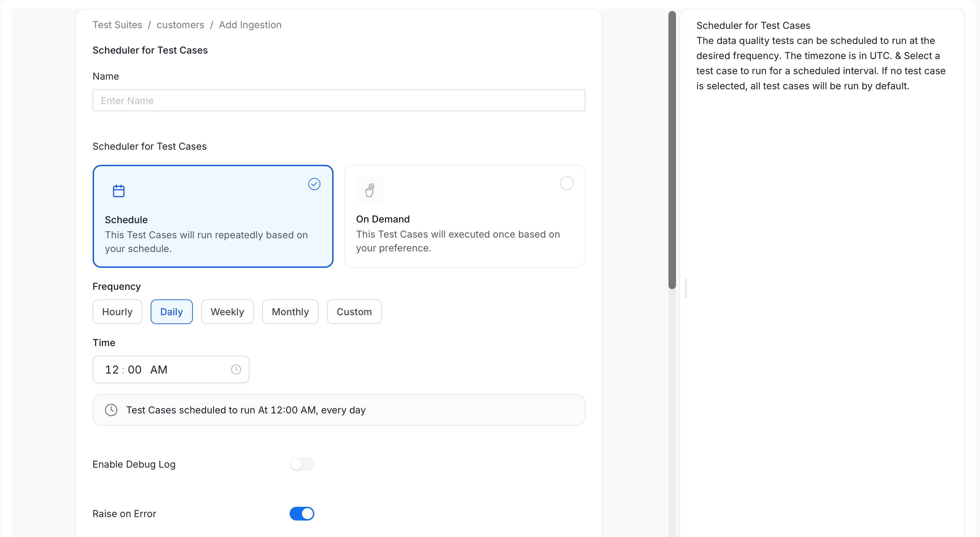The width and height of the screenshot is (980, 537).
Task: Choose Monthly frequency
Action: coord(290,312)
